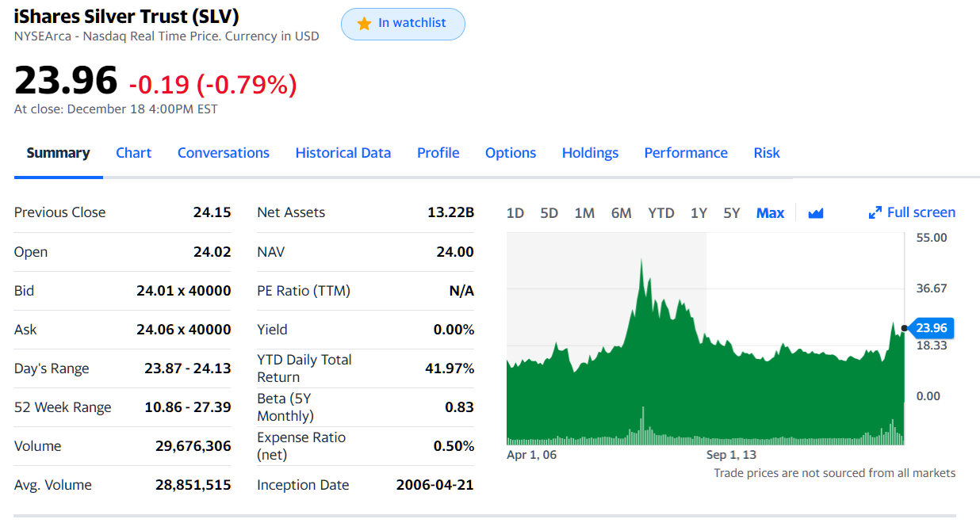Click the Inception Date value 2006-04-21
The height and width of the screenshot is (523, 980).
pyautogui.click(x=434, y=485)
